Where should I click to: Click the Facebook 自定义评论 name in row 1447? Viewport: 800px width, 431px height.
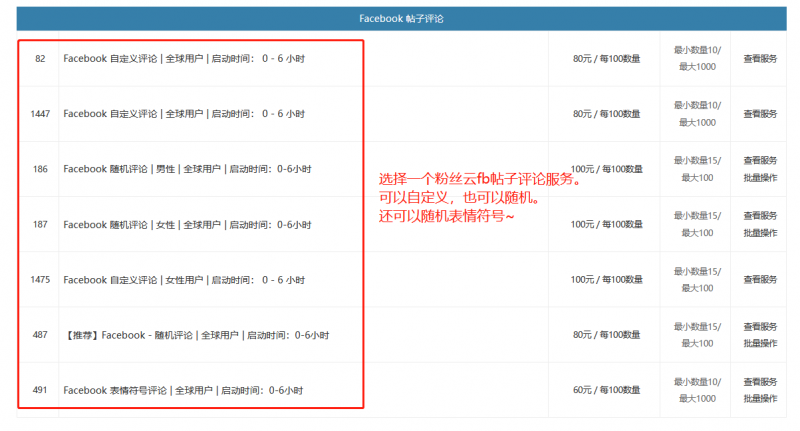[x=184, y=114]
